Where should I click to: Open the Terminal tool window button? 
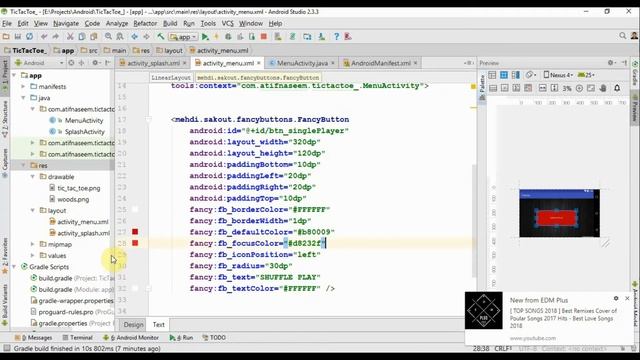pyautogui.click(x=77, y=338)
